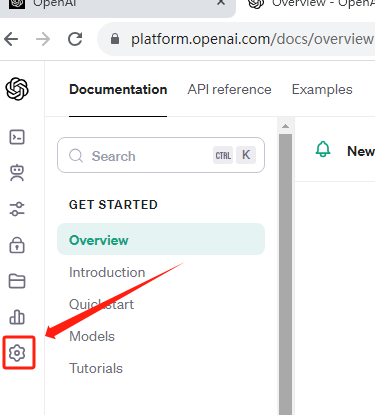The image size is (375, 415).
Task: Click the Search docs input field
Action: pyautogui.click(x=161, y=155)
